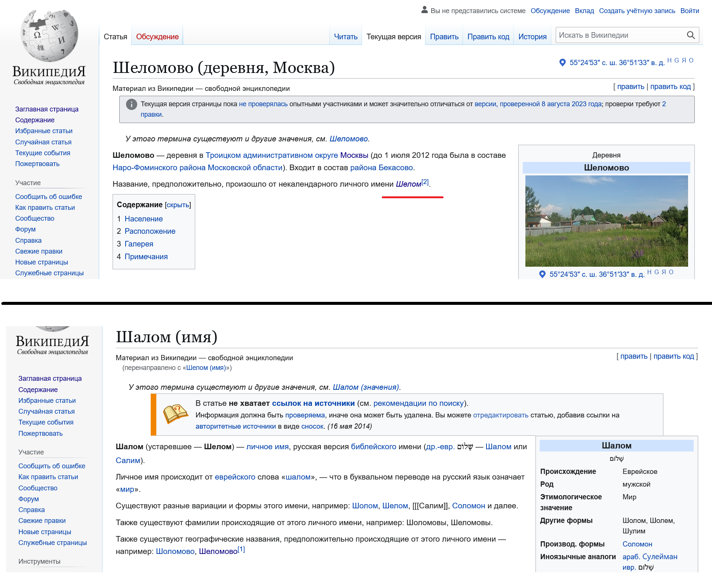
Task: Open «Свежие правки» in upper sidebar
Action: [39, 251]
